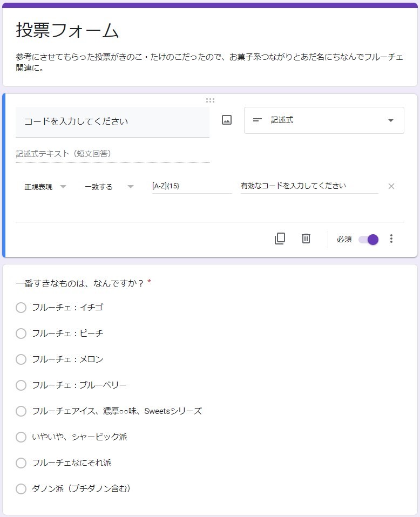Click the question 一番すきなものは、なんですか？
Image resolution: width=420 pixels, height=517 pixels.
[x=79, y=283]
